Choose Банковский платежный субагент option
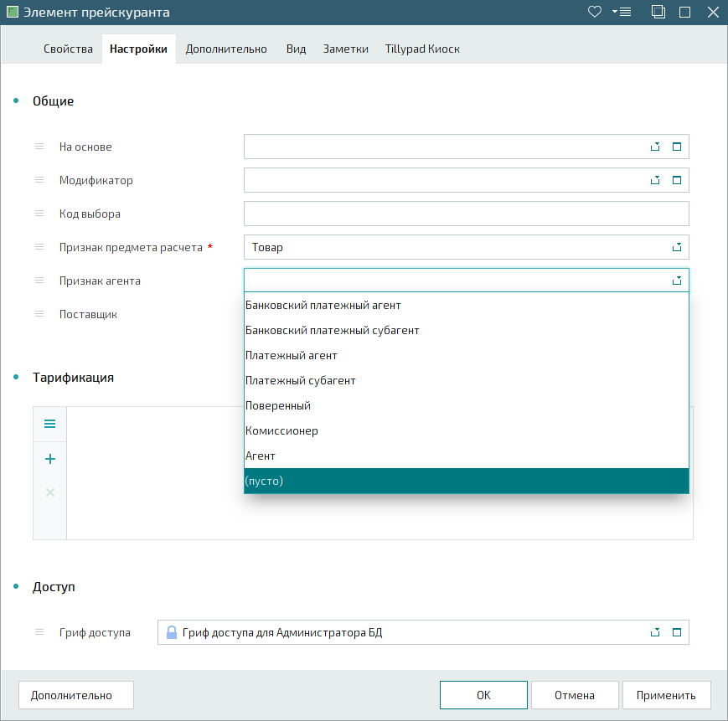This screenshot has width=728, height=721. point(466,330)
